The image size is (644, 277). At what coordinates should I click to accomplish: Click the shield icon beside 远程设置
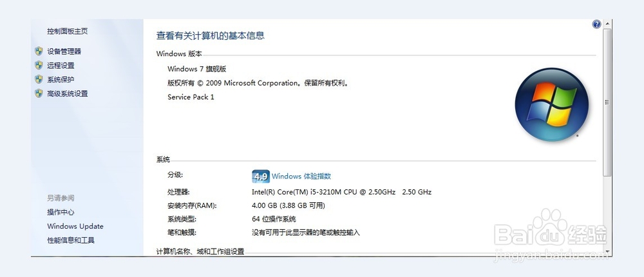(x=39, y=65)
